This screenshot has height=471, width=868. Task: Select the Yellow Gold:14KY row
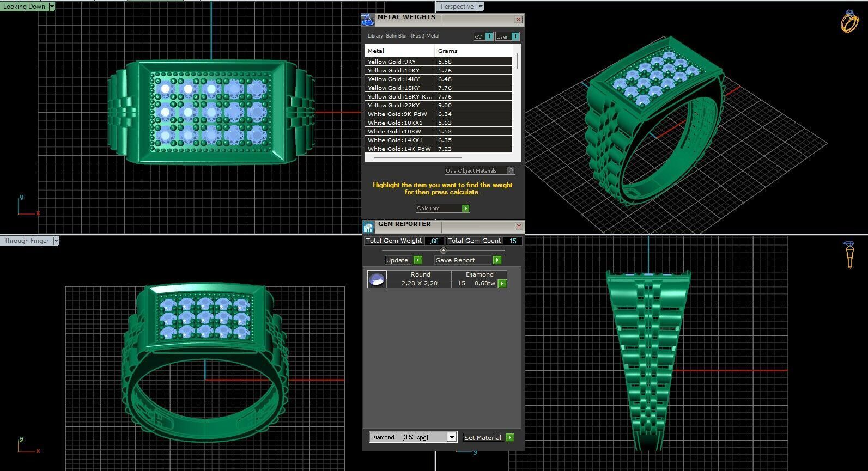[x=438, y=79]
